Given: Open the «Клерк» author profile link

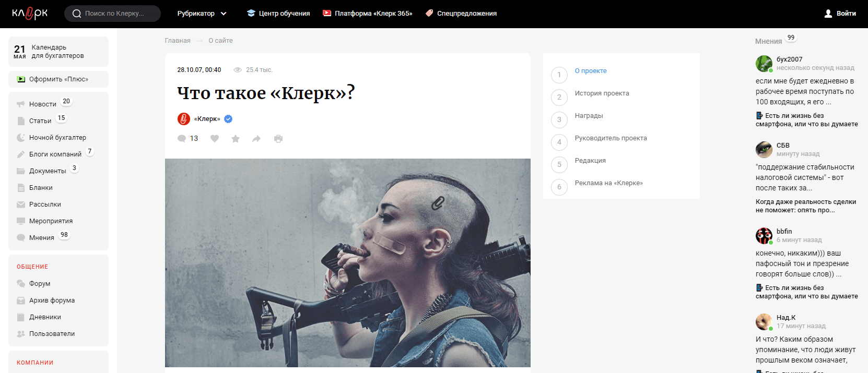Looking at the screenshot, I should [x=207, y=119].
